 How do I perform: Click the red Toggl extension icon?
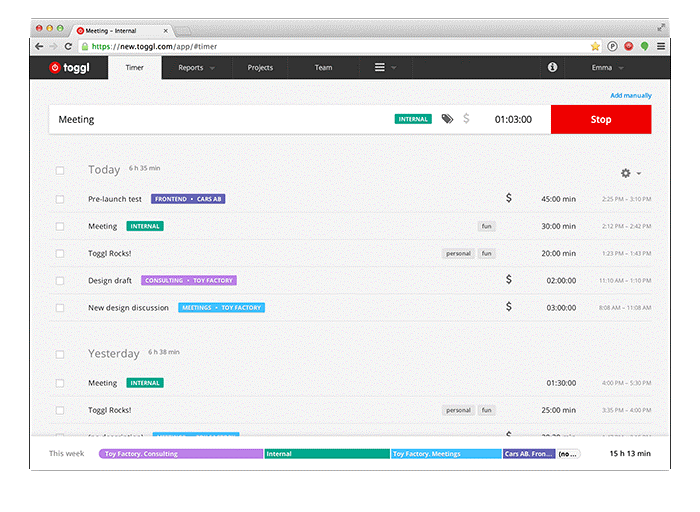point(629,46)
